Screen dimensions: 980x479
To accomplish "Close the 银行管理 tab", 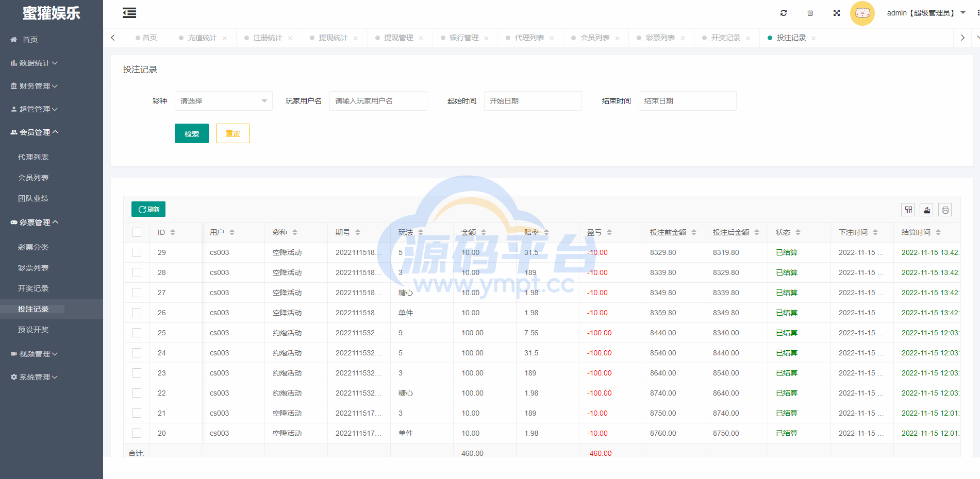I will pos(486,38).
